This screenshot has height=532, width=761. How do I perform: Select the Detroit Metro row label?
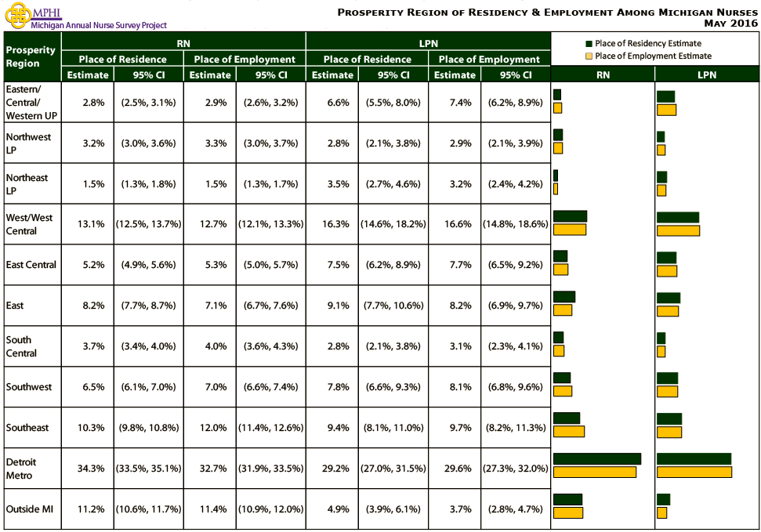21,469
